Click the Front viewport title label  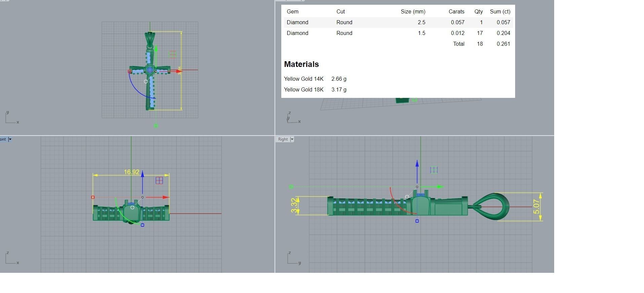point(3,139)
